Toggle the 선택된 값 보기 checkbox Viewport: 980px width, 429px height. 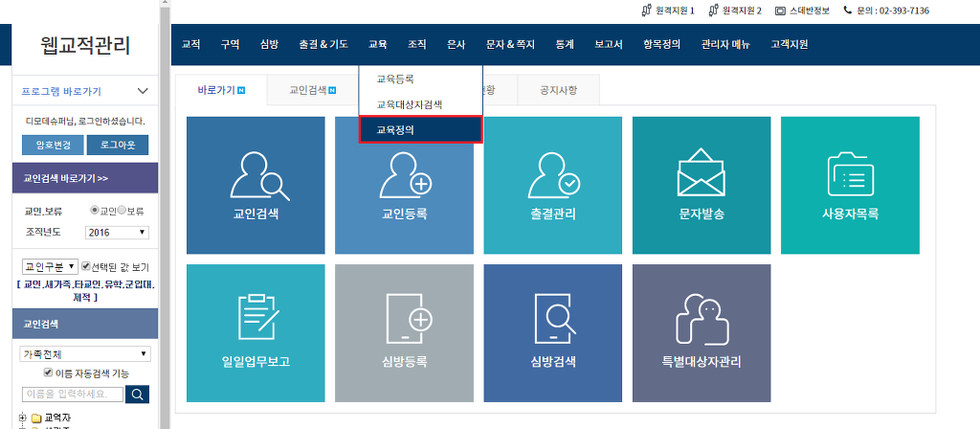click(x=86, y=266)
